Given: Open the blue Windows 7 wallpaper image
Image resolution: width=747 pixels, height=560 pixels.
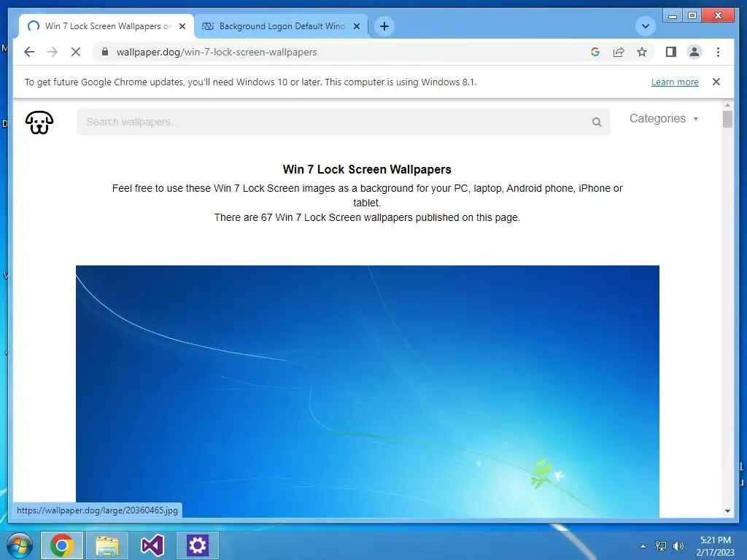Looking at the screenshot, I should 368,392.
